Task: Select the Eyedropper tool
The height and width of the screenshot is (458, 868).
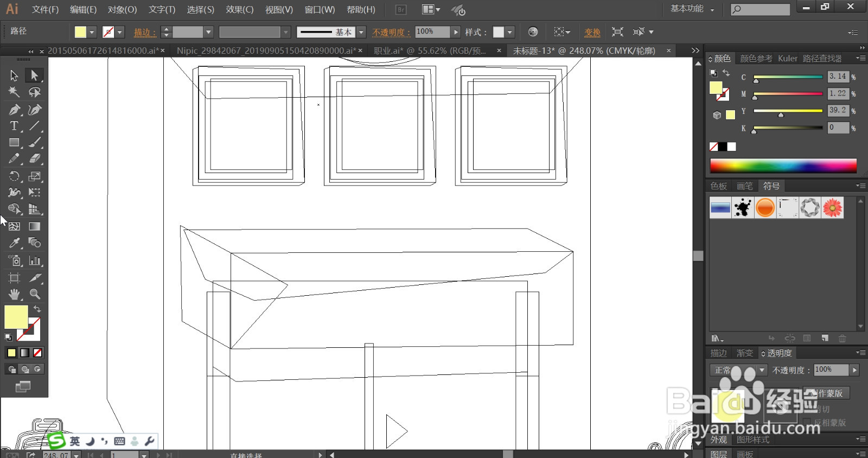Action: pos(14,243)
